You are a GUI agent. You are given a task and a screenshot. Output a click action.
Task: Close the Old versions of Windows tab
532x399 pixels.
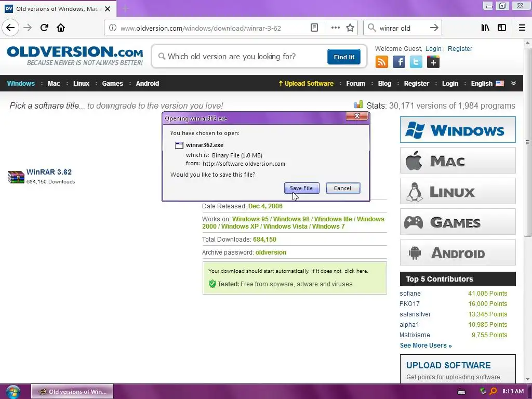(108, 9)
